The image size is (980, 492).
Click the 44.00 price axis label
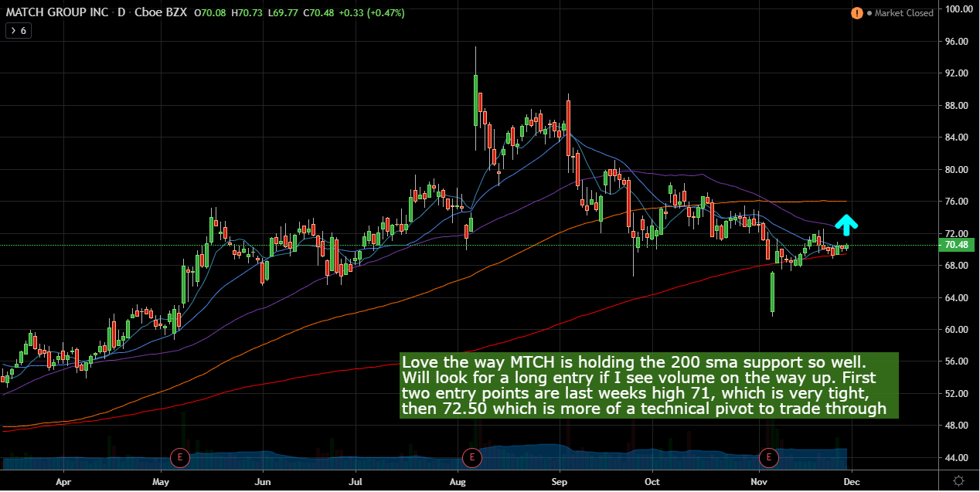(x=958, y=458)
